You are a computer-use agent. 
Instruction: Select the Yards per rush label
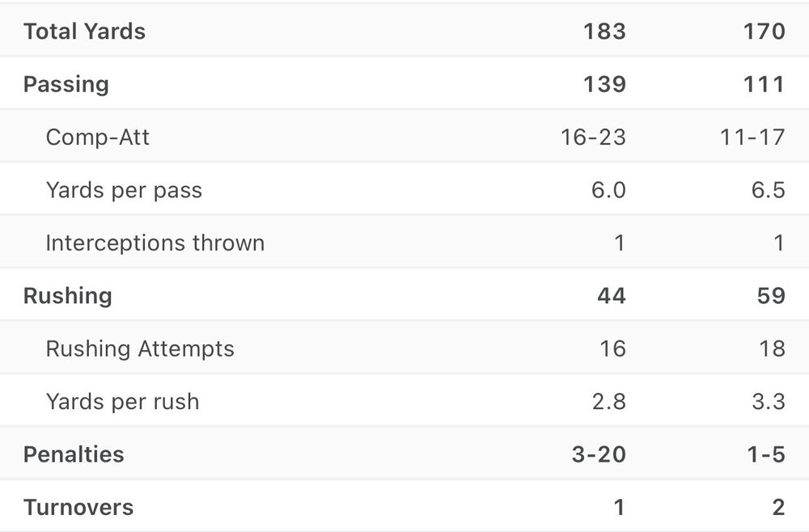(x=122, y=401)
